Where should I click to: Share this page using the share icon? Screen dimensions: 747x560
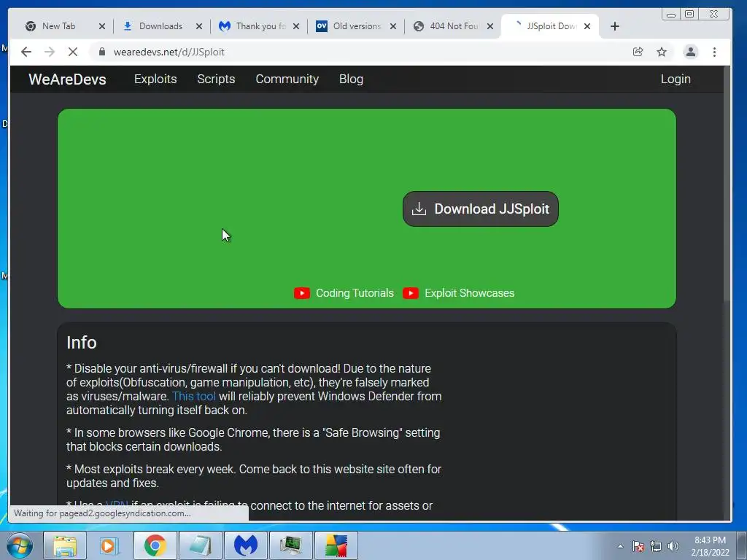(638, 52)
